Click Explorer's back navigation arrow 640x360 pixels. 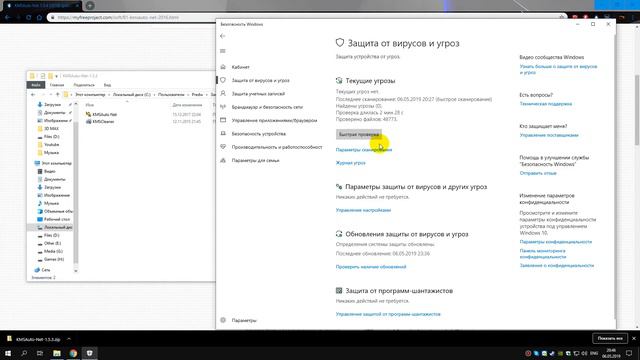(33, 95)
